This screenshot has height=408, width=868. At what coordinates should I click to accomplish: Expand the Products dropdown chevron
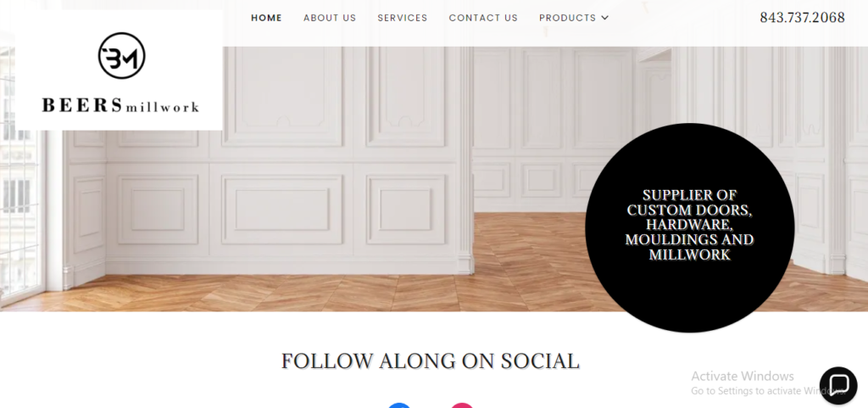(x=605, y=18)
